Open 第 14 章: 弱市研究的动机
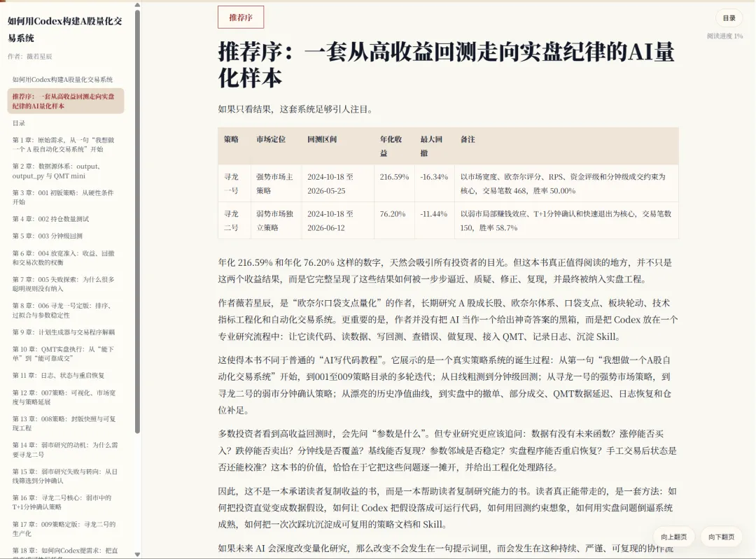The image size is (756, 559). 64,450
